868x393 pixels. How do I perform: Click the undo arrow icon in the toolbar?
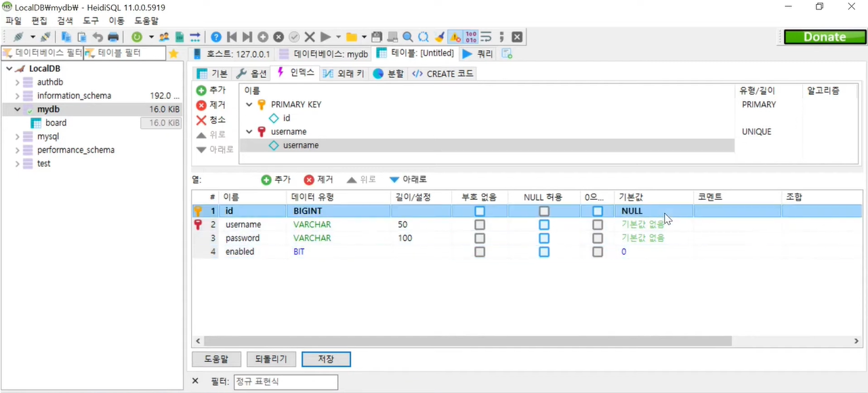(x=98, y=37)
